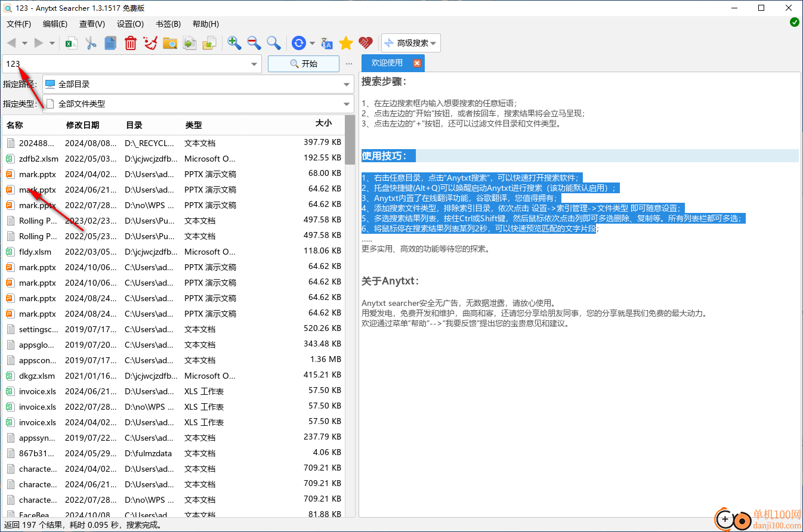Viewport: 803px width, 532px height.
Task: Open the back history dropdown arrow
Action: [24, 43]
